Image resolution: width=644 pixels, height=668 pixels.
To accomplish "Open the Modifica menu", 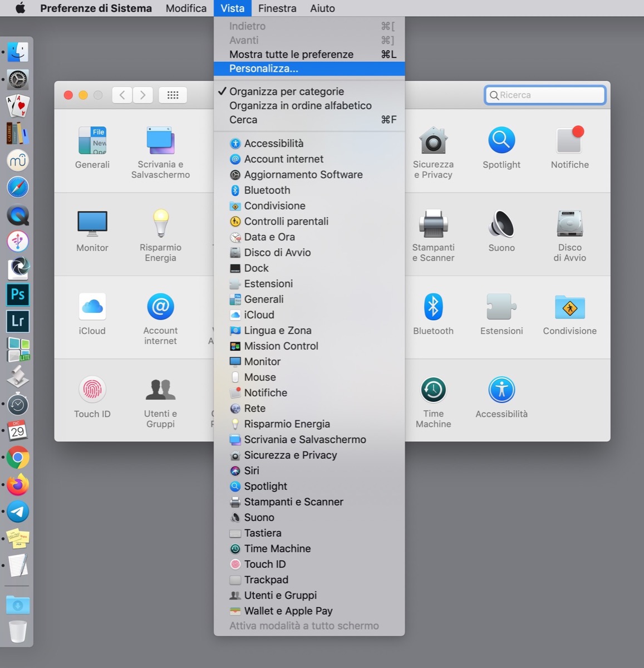I will (x=186, y=8).
